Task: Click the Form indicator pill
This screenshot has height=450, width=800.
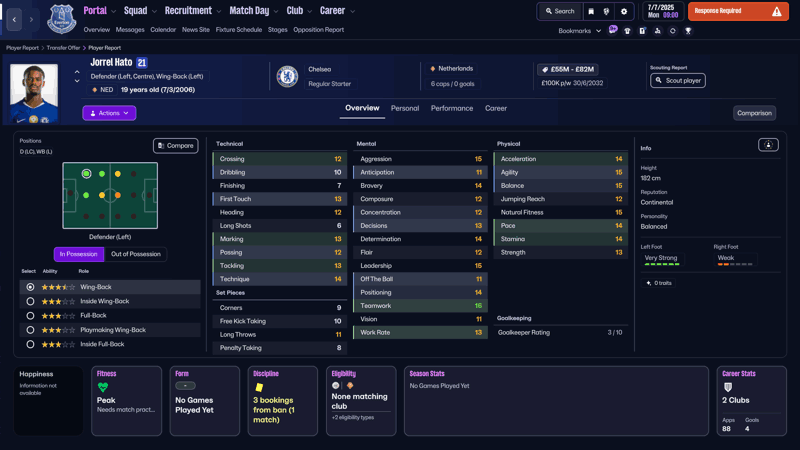Action: (x=185, y=386)
